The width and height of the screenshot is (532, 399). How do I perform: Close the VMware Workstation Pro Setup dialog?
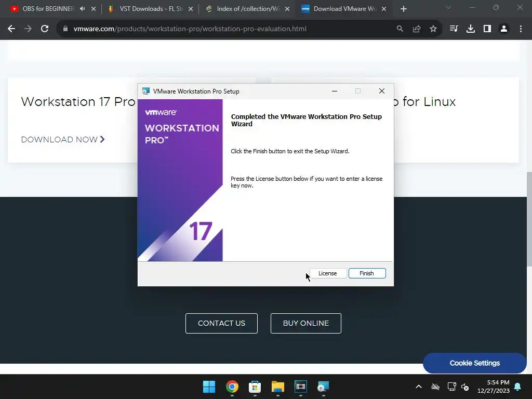tap(382, 91)
